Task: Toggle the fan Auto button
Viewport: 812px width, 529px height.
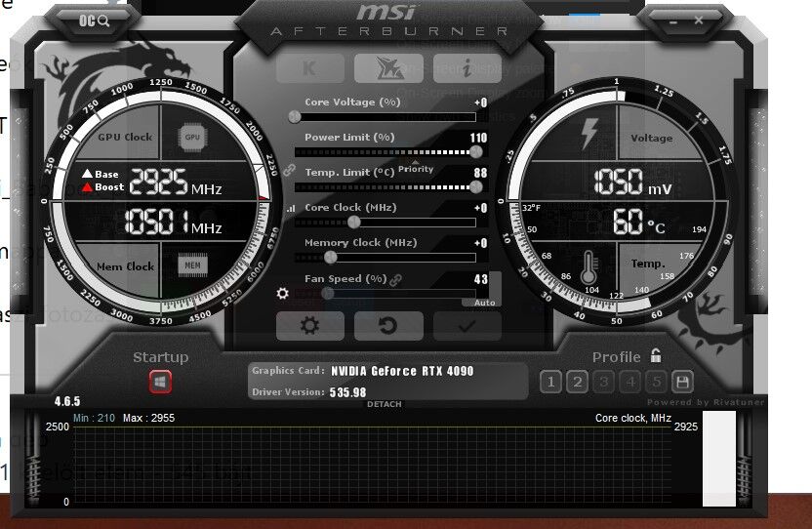Action: [484, 303]
